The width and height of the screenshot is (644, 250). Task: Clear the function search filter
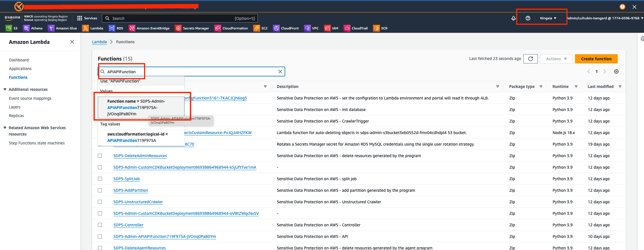280,72
